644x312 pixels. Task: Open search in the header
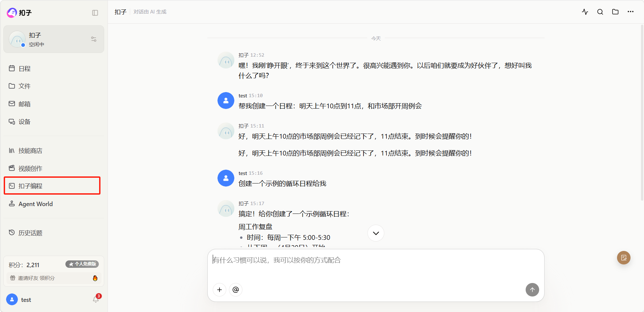(x=600, y=12)
